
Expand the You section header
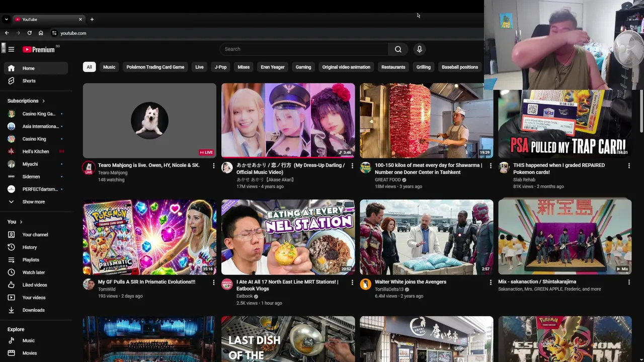pyautogui.click(x=15, y=222)
